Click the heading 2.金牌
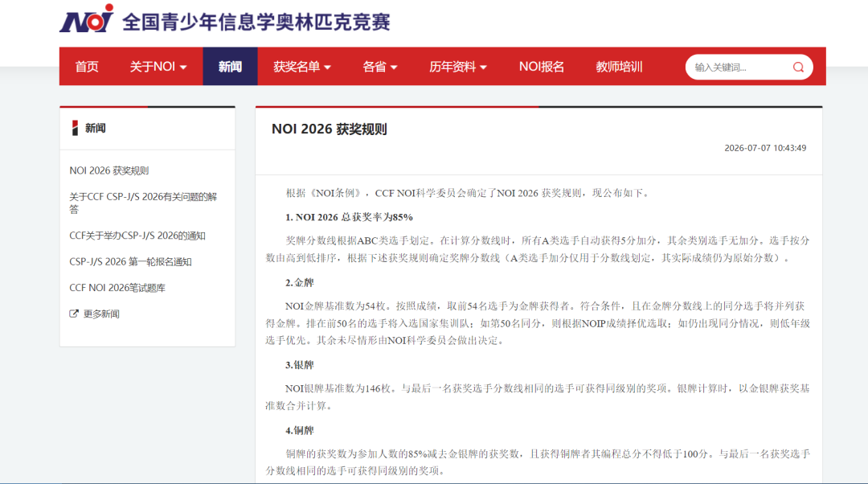 pos(300,282)
